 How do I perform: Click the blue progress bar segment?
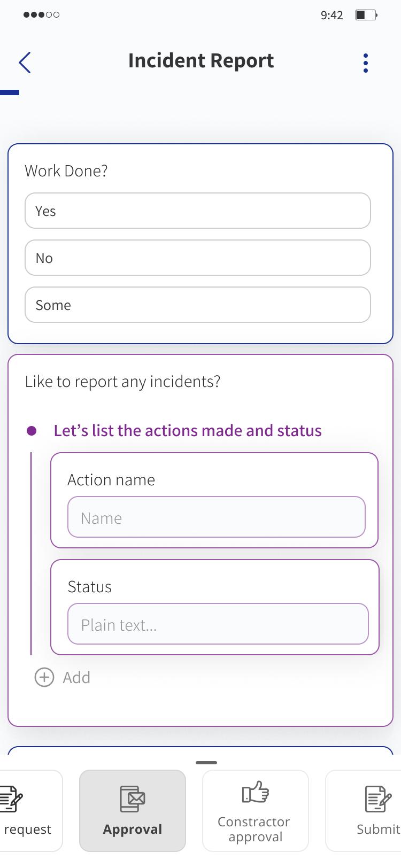point(10,92)
